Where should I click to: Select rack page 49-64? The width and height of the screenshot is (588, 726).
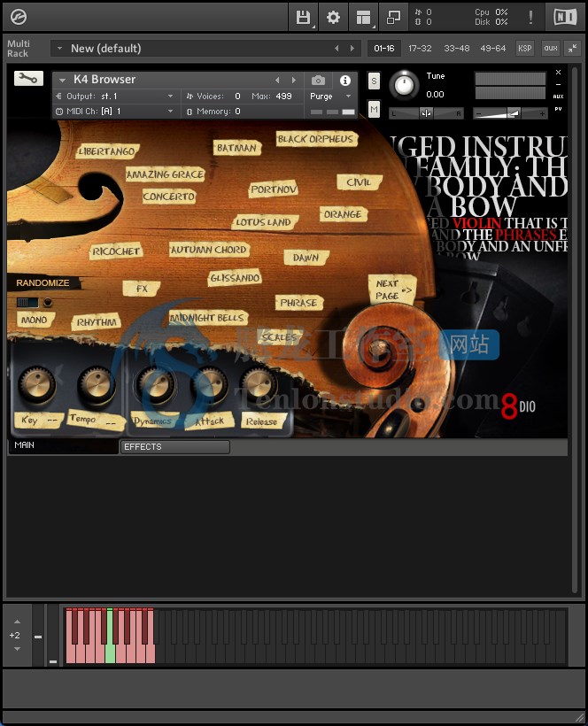click(493, 48)
